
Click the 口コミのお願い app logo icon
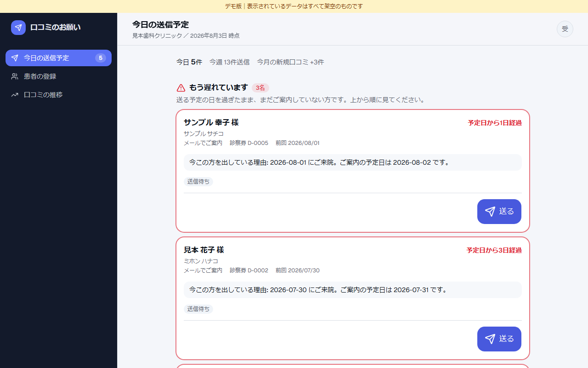pos(18,28)
